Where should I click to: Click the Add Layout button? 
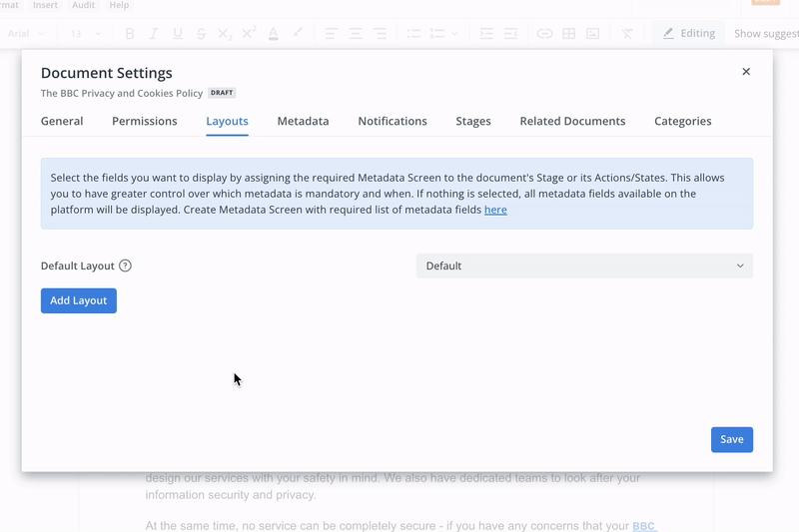(x=79, y=300)
